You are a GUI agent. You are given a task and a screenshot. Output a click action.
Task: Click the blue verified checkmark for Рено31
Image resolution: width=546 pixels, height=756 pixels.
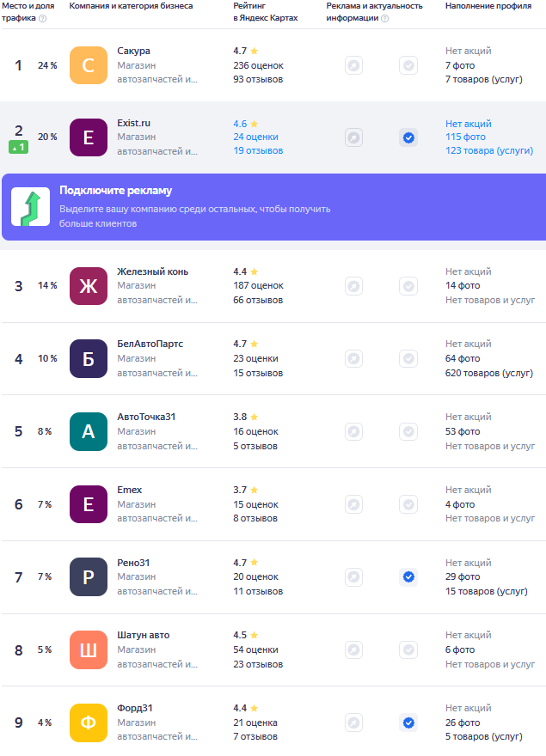point(408,576)
